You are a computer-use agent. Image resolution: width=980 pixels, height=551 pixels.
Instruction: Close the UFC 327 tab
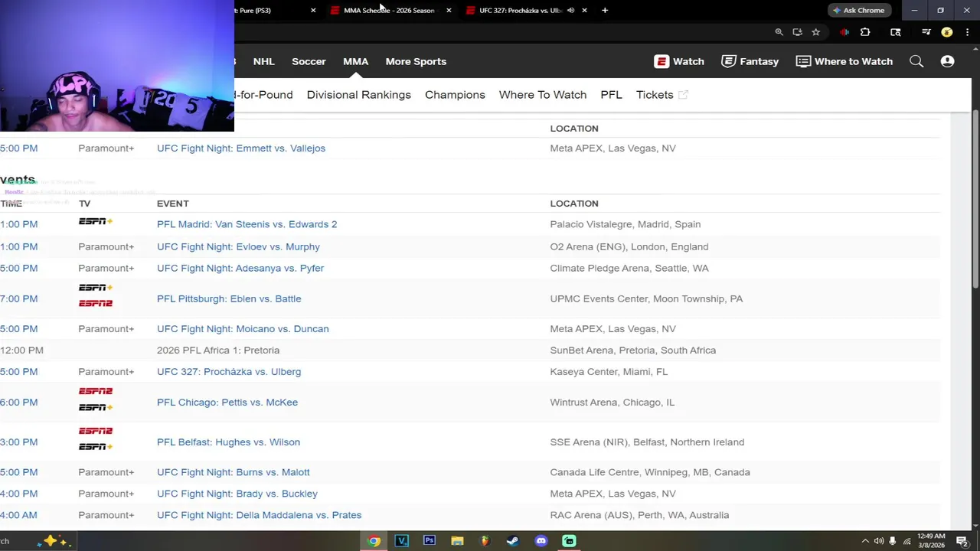[x=584, y=10]
